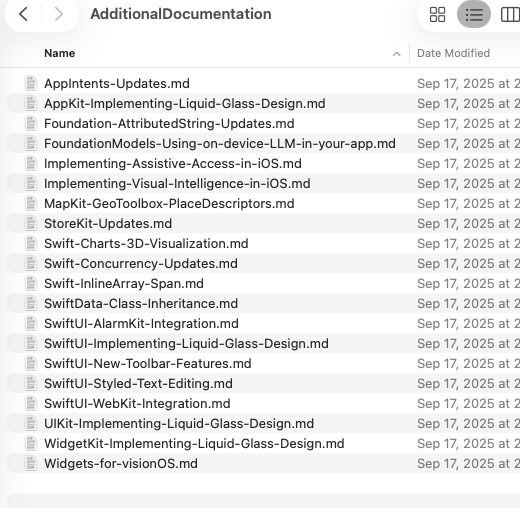Click document icon of SwiftUI-Implementing-Liquid-Glass-Design.md
The image size is (520, 508).
click(31, 343)
